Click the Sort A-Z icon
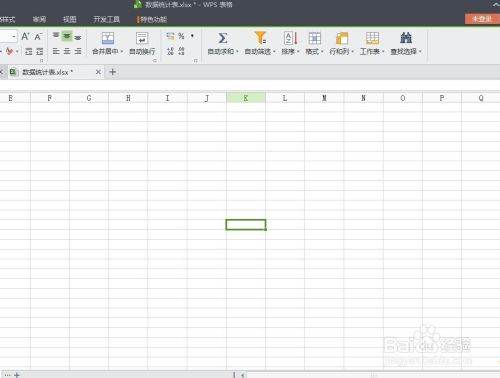The height and width of the screenshot is (378, 500). (290, 38)
